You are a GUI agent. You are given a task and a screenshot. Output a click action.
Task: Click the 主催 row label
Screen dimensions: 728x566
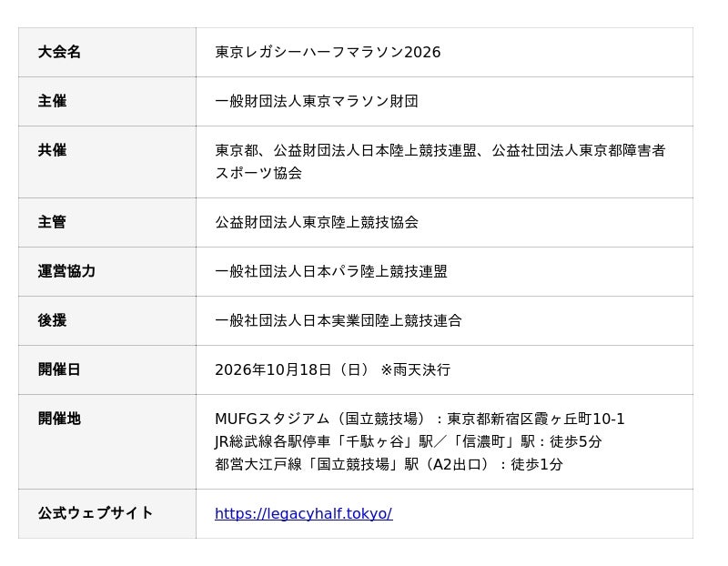52,101
